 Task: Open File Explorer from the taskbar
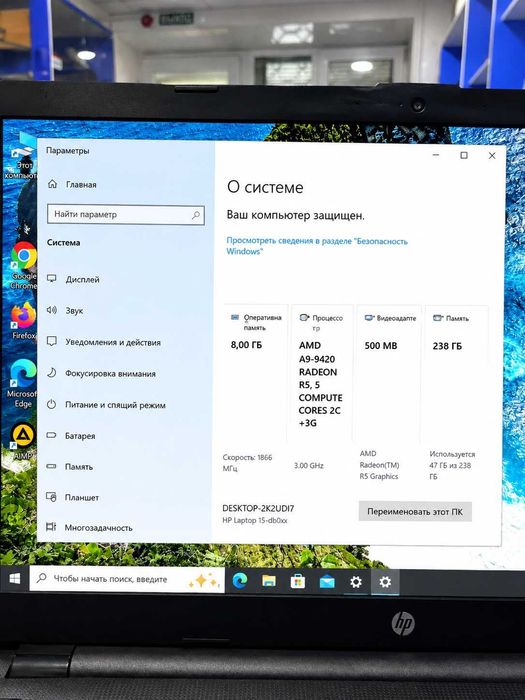click(269, 581)
